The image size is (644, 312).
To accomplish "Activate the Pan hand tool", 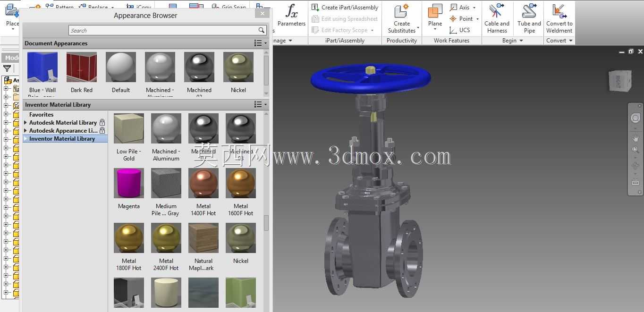I will [x=636, y=138].
